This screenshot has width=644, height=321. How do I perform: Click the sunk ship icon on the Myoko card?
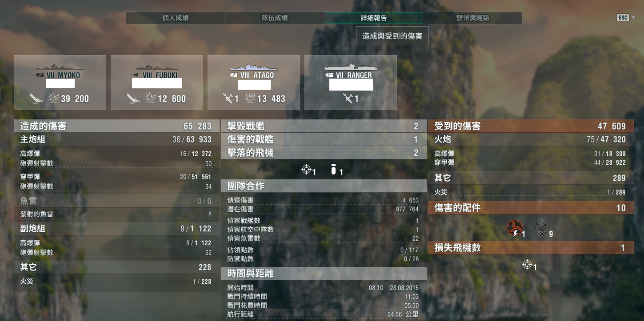pyautogui.click(x=36, y=98)
